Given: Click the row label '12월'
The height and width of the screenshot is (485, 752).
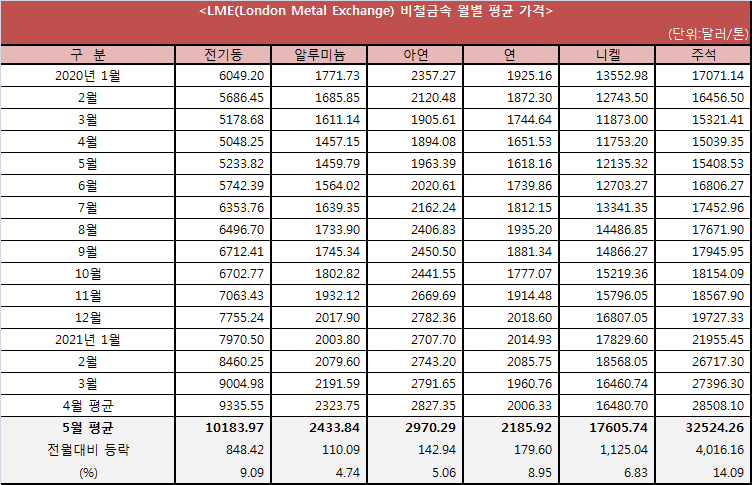Looking at the screenshot, I should click(88, 318).
